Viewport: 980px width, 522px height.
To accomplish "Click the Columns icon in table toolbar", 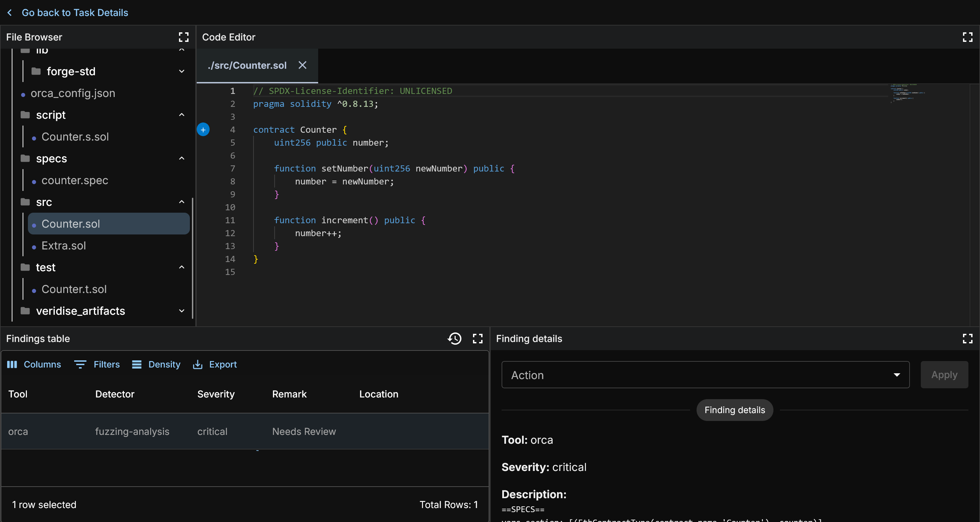I will [x=12, y=364].
